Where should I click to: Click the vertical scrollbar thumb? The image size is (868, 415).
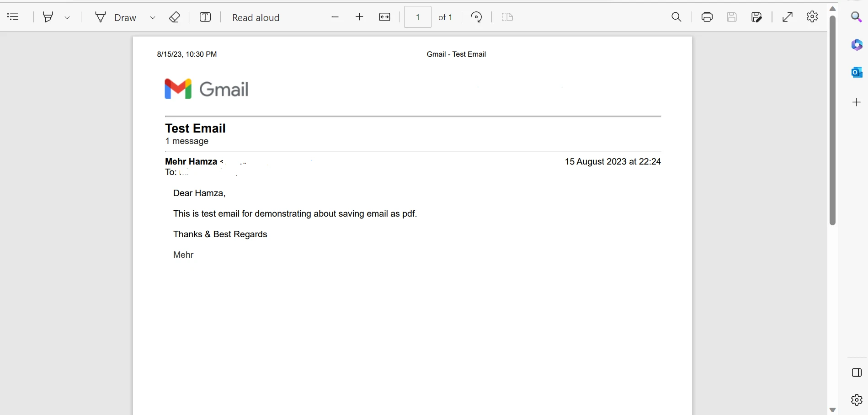pos(833,121)
